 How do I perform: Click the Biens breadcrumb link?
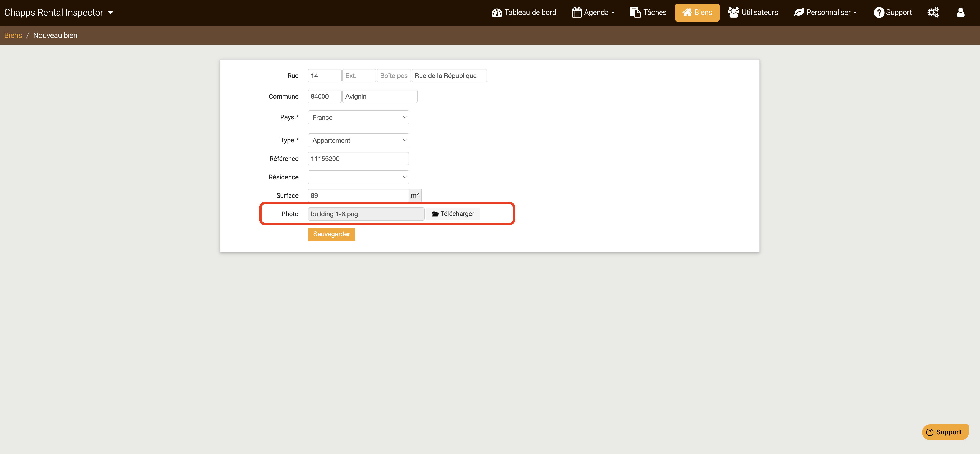[13, 35]
